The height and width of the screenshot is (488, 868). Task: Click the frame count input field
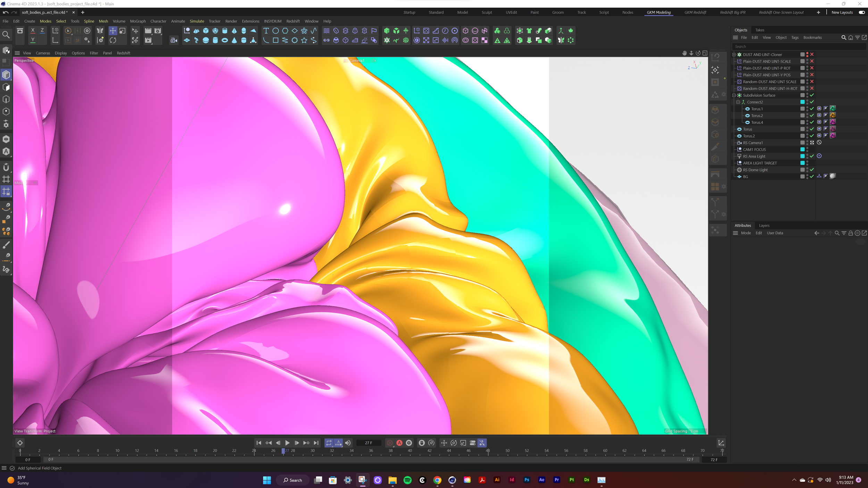click(368, 443)
